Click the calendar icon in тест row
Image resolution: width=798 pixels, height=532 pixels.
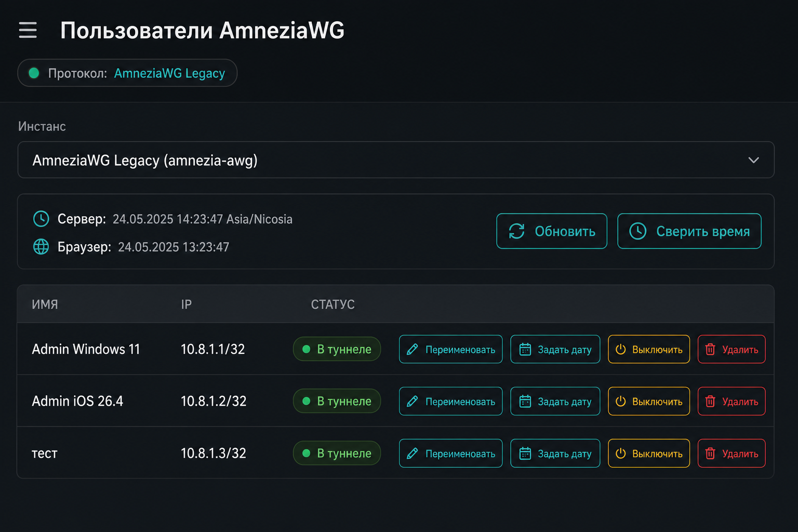click(525, 453)
